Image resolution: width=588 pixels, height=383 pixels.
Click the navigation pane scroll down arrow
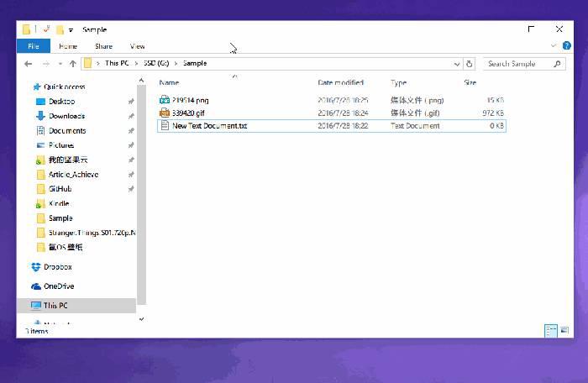[141, 319]
